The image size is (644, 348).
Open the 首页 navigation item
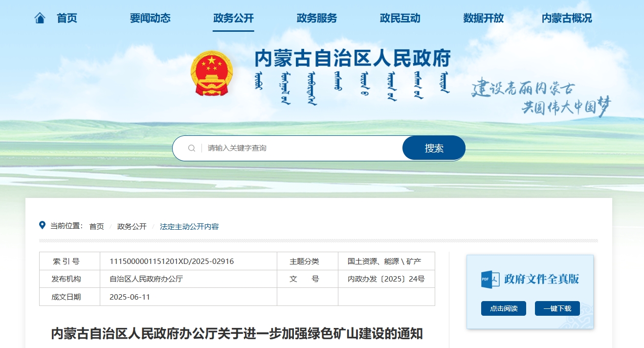click(x=67, y=19)
